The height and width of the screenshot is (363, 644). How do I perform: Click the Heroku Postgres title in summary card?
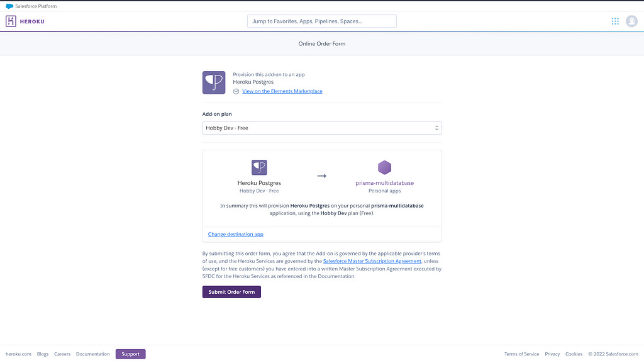pos(259,183)
